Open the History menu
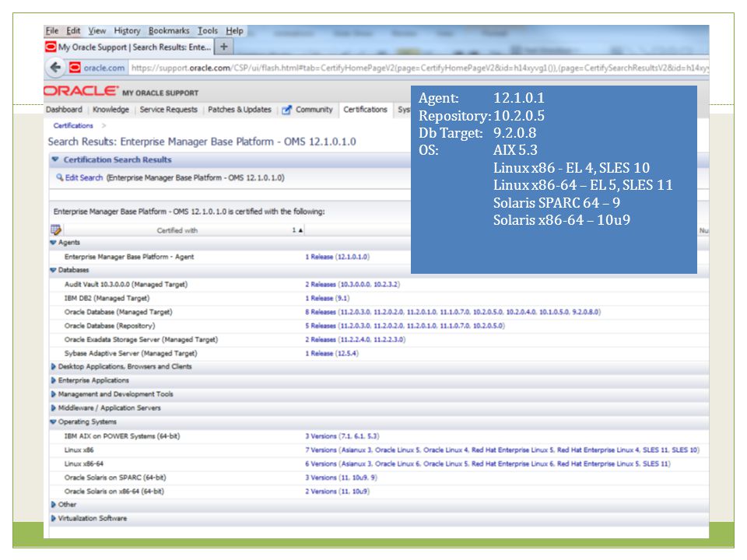Image resolution: width=747 pixels, height=560 pixels. pos(127,30)
